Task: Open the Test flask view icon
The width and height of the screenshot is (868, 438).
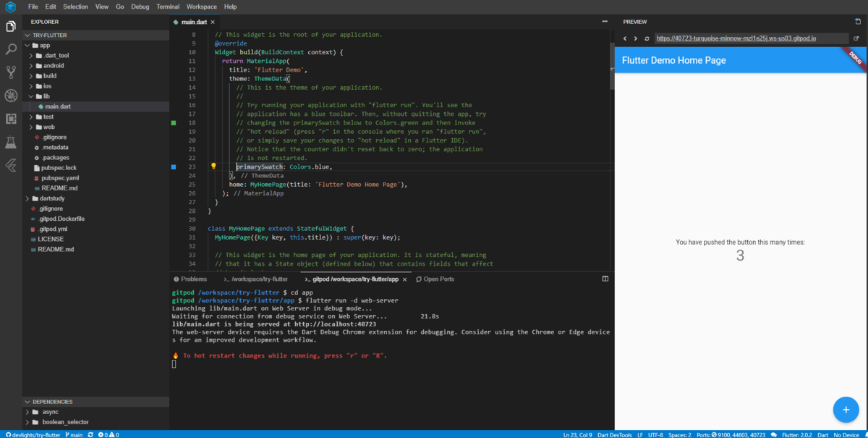Action: tap(11, 142)
